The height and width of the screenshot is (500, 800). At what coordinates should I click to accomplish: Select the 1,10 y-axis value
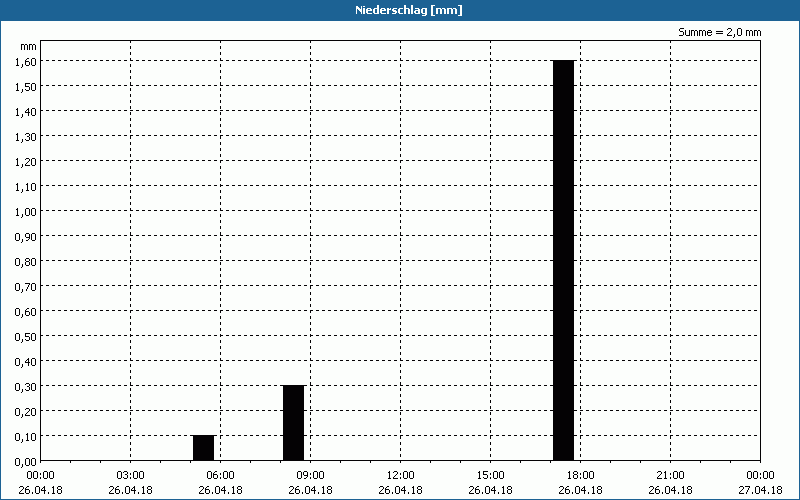tap(26, 186)
